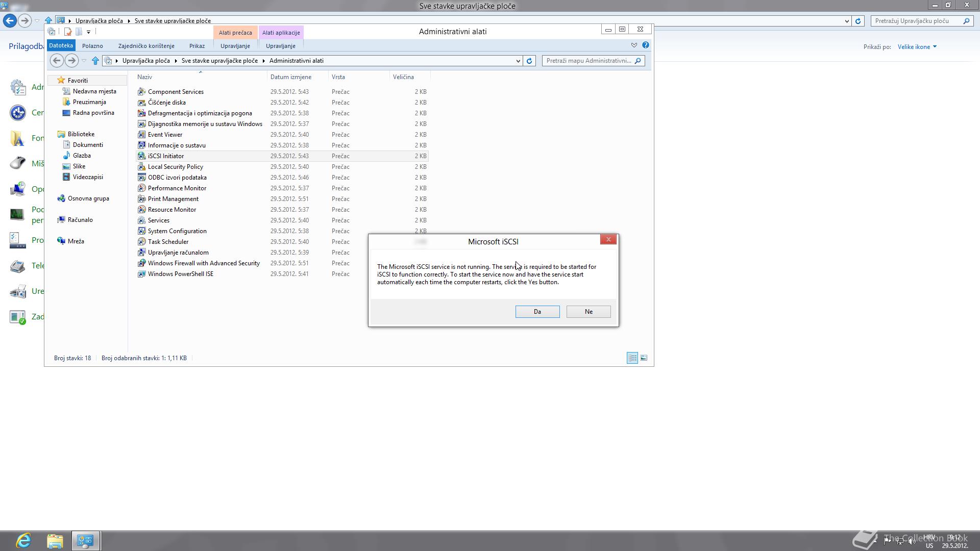Screen dimensions: 980x551
Task: Keep details view enabled
Action: pyautogui.click(x=632, y=358)
